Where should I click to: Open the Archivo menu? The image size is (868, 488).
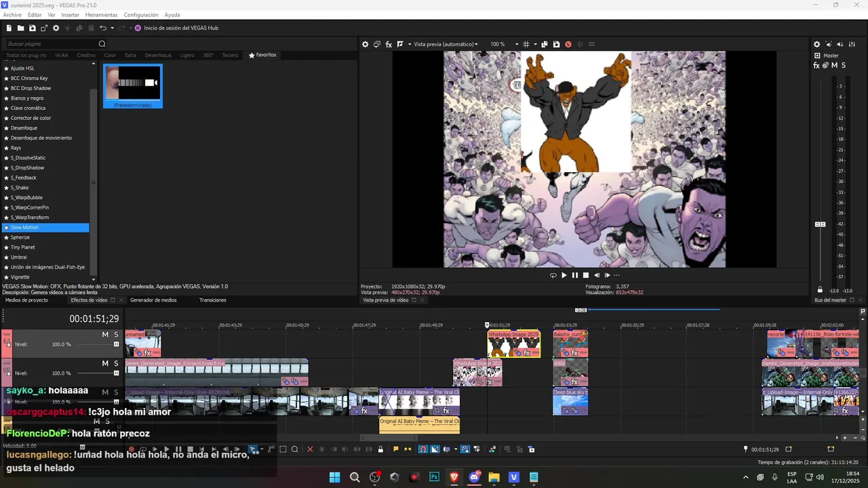pos(12,15)
